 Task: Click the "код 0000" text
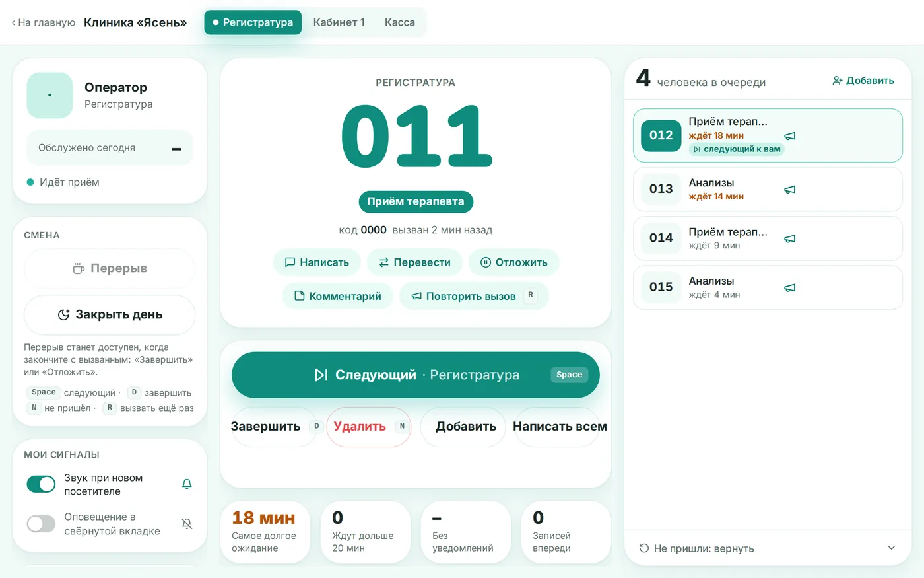(362, 230)
